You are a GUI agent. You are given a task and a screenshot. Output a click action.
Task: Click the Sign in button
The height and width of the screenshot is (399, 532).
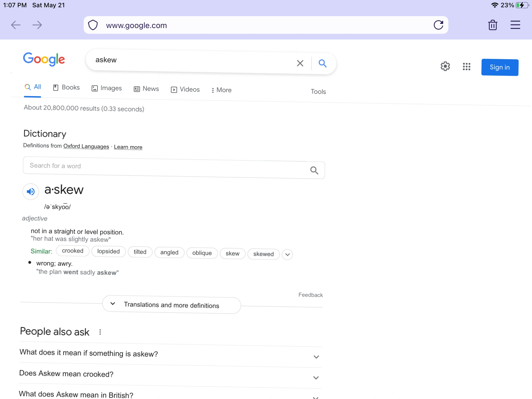click(x=499, y=67)
